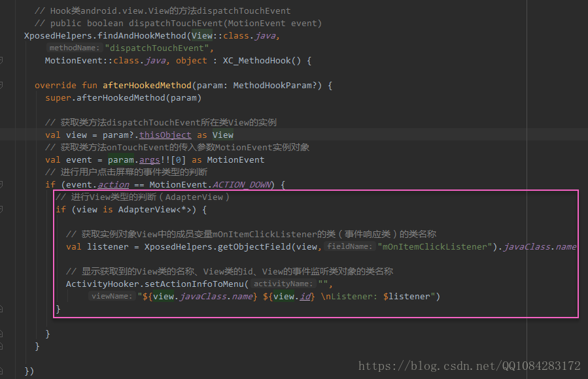Click the underlined thisObject property
This screenshot has width=588, height=379.
[165, 135]
